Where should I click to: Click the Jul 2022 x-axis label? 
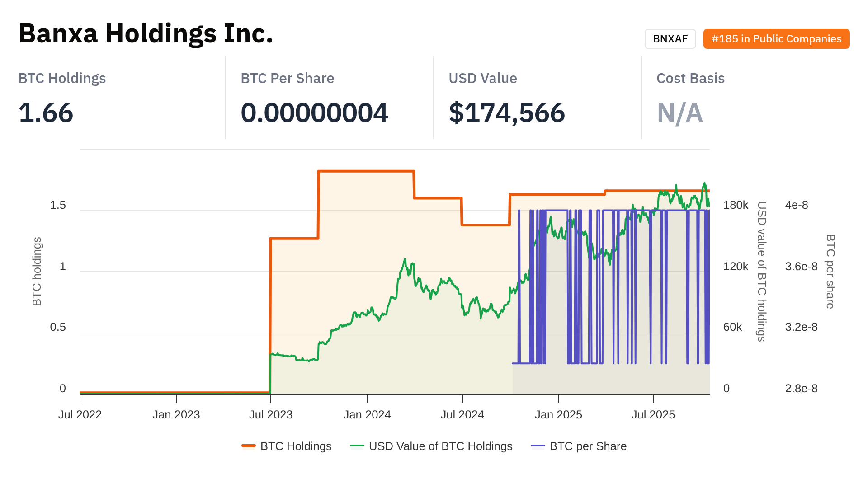(80, 414)
